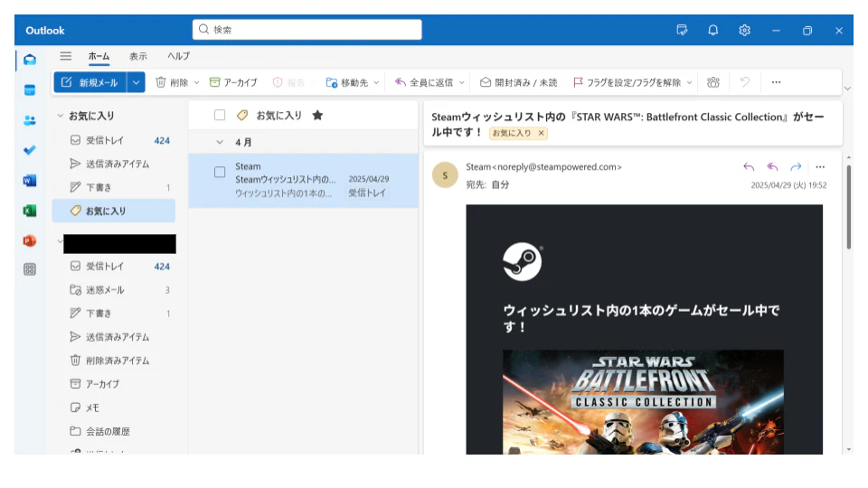Open the 新規メール dropdown arrow
This screenshot has width=868, height=488.
[136, 82]
